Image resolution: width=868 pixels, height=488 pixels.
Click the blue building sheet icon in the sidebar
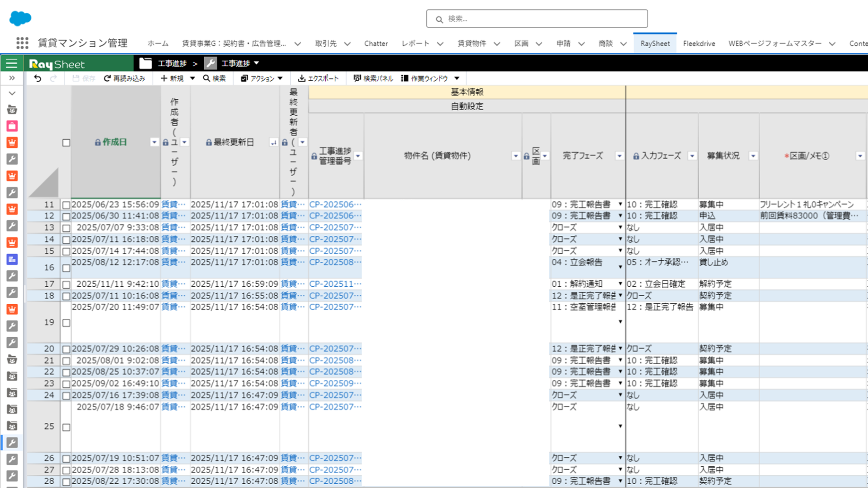point(12,259)
